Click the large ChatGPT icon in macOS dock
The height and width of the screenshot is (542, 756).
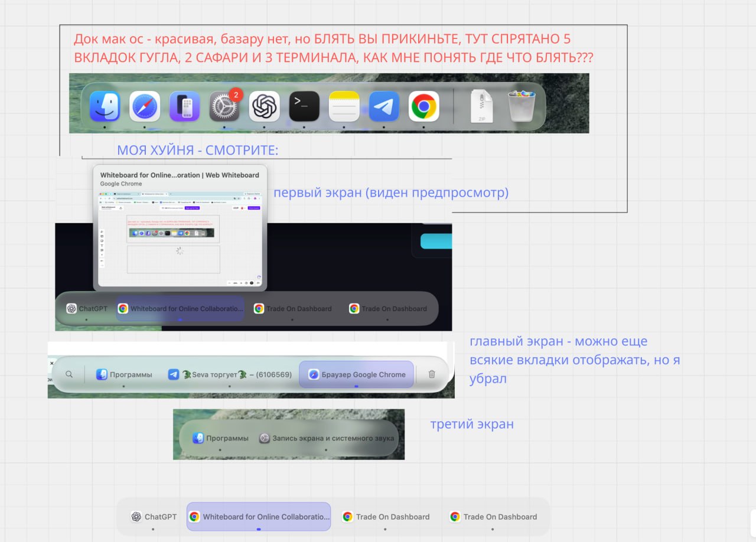[x=264, y=106]
